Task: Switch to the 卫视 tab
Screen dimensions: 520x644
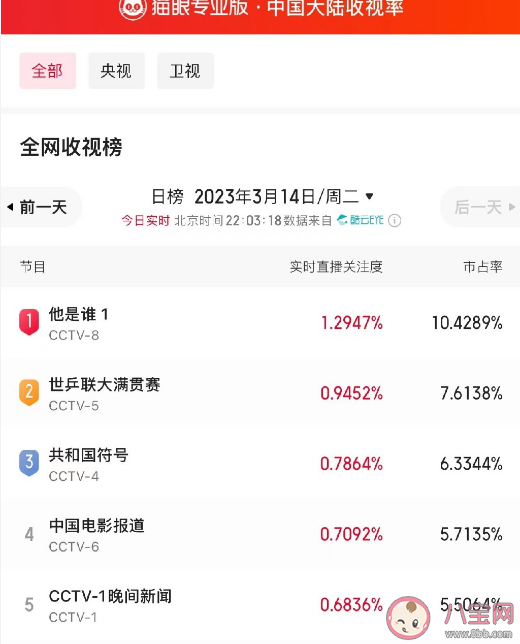Action: [x=185, y=71]
